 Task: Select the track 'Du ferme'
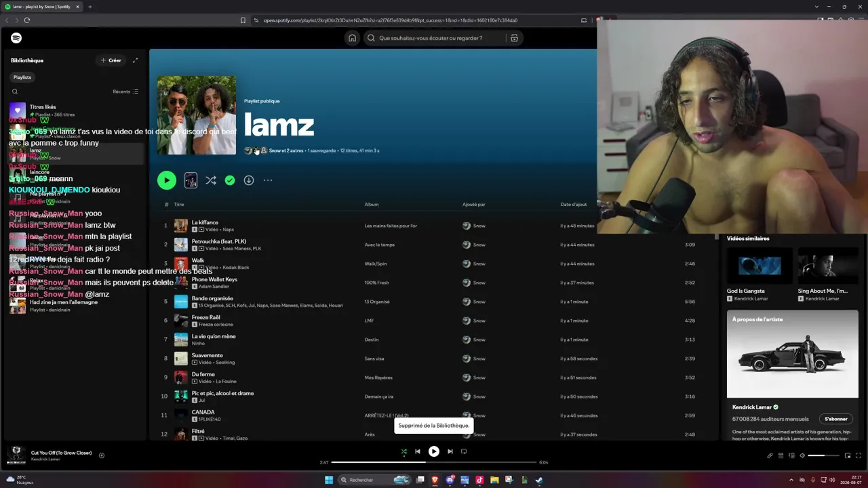(203, 374)
